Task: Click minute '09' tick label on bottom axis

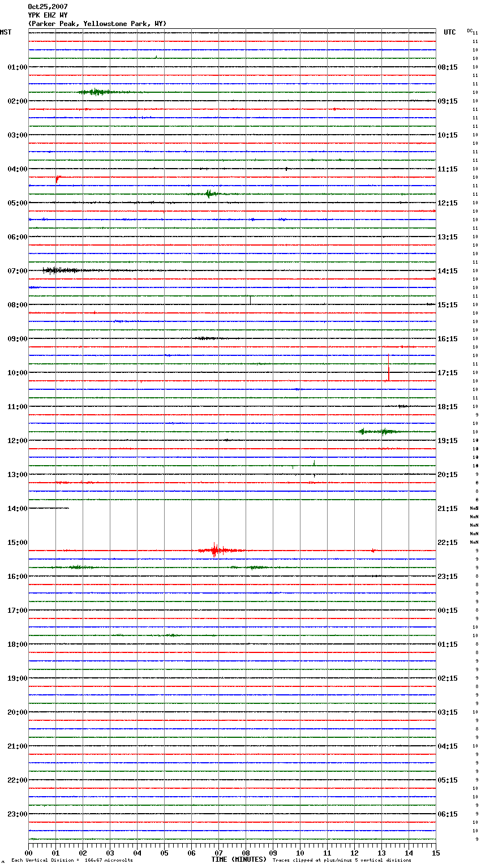Action: (x=273, y=853)
